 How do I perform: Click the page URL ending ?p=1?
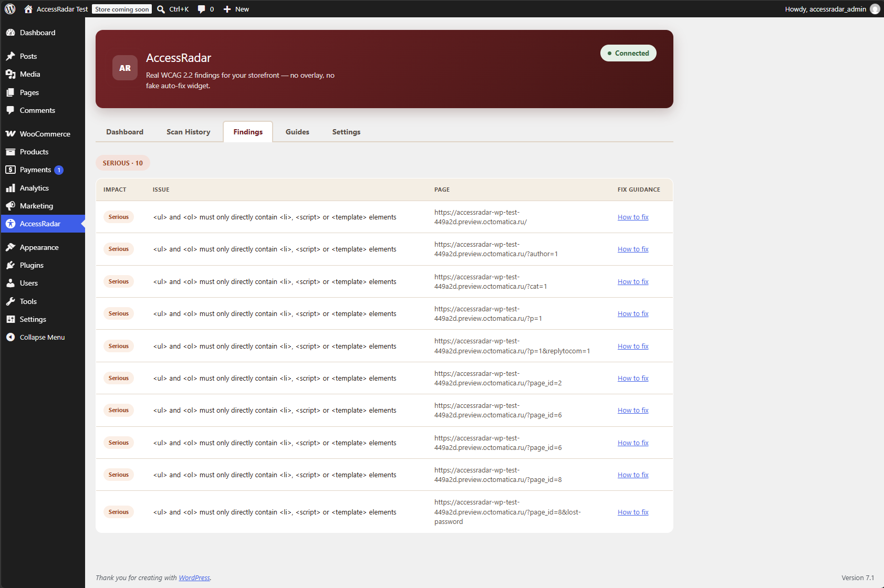pyautogui.click(x=488, y=313)
